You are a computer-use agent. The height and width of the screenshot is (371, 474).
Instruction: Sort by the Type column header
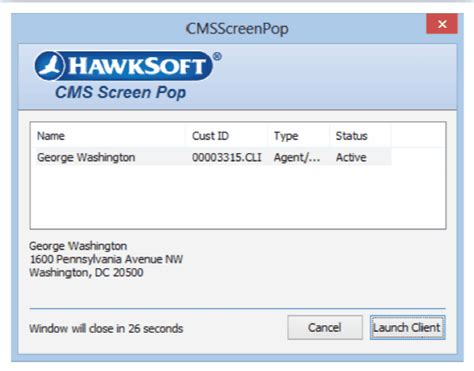tap(298, 136)
